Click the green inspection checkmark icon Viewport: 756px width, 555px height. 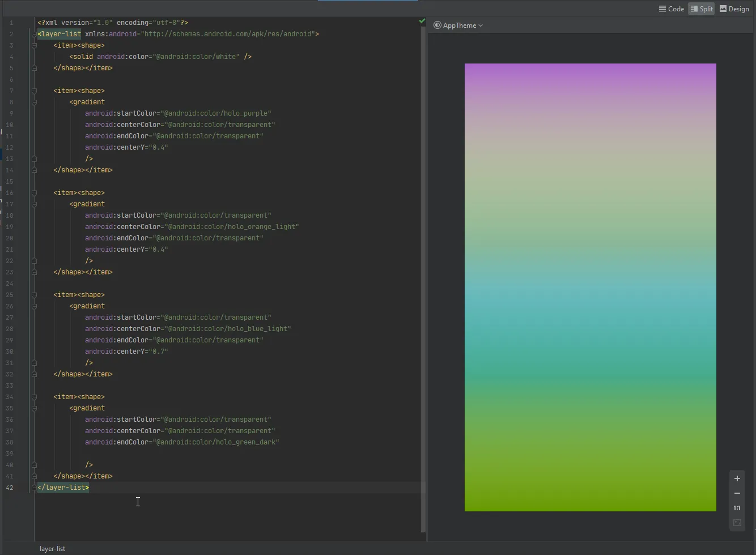pos(422,21)
